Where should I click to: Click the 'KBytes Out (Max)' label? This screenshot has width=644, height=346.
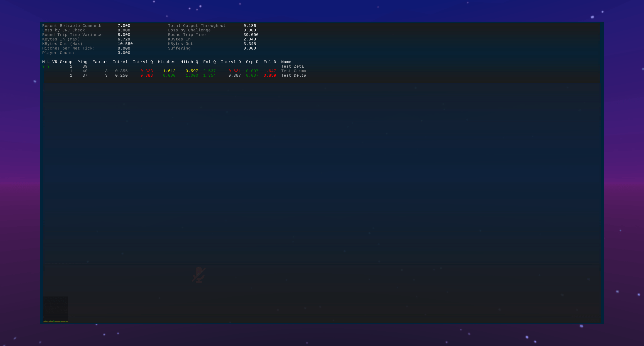tap(62, 44)
